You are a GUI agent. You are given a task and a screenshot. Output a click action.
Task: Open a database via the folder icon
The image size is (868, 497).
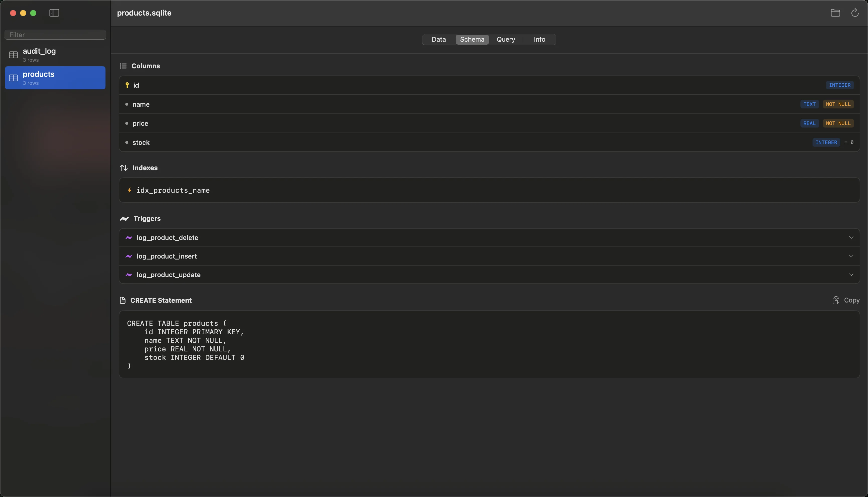click(835, 13)
